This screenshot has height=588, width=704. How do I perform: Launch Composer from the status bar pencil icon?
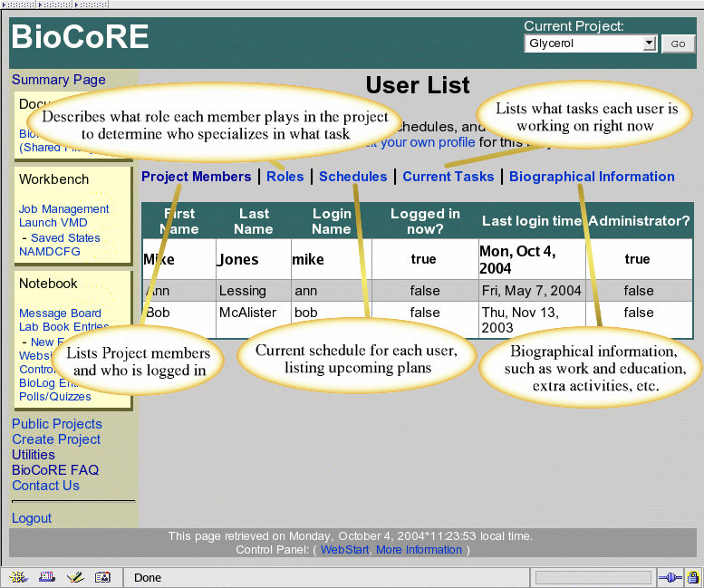74,577
